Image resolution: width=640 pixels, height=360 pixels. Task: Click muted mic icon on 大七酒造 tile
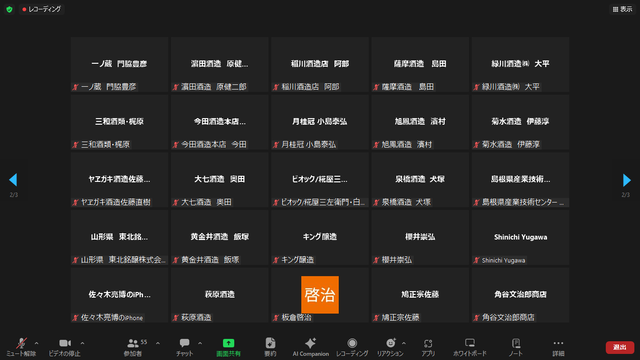(x=176, y=202)
